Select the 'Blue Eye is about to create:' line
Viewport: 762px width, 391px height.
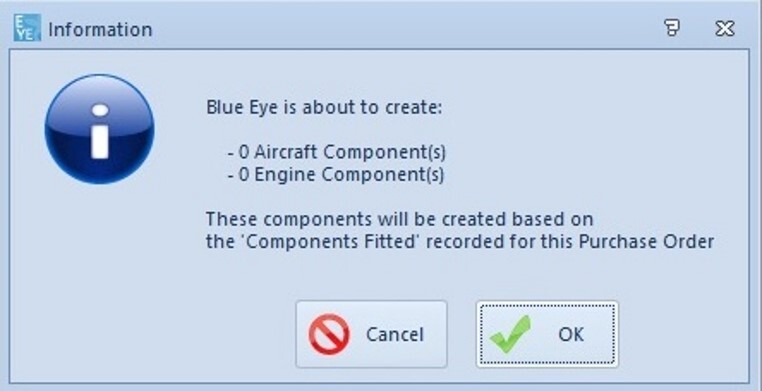[324, 107]
